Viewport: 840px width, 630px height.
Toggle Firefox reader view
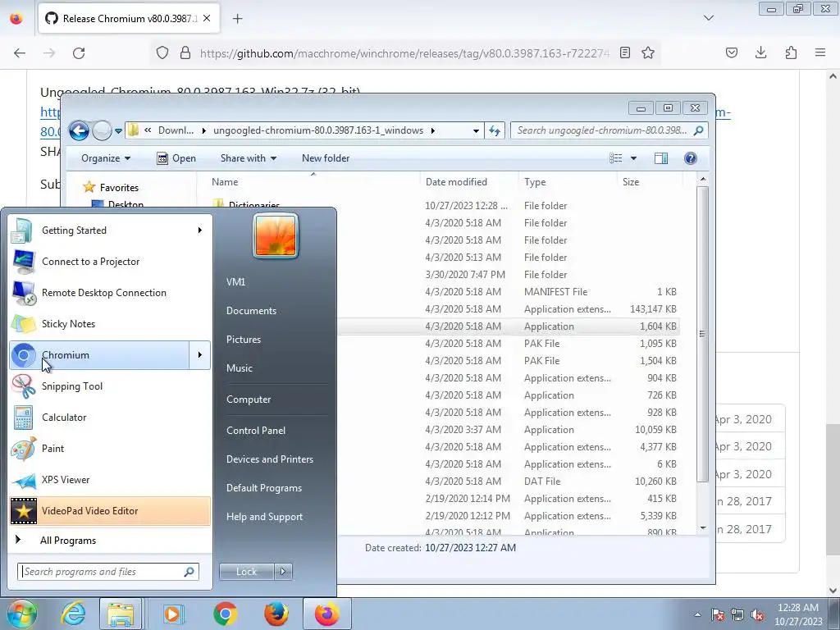point(624,53)
